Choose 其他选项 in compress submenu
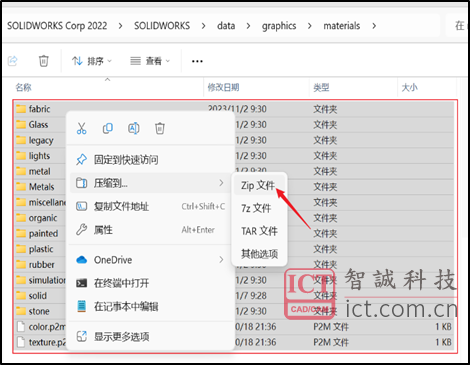 click(x=259, y=254)
